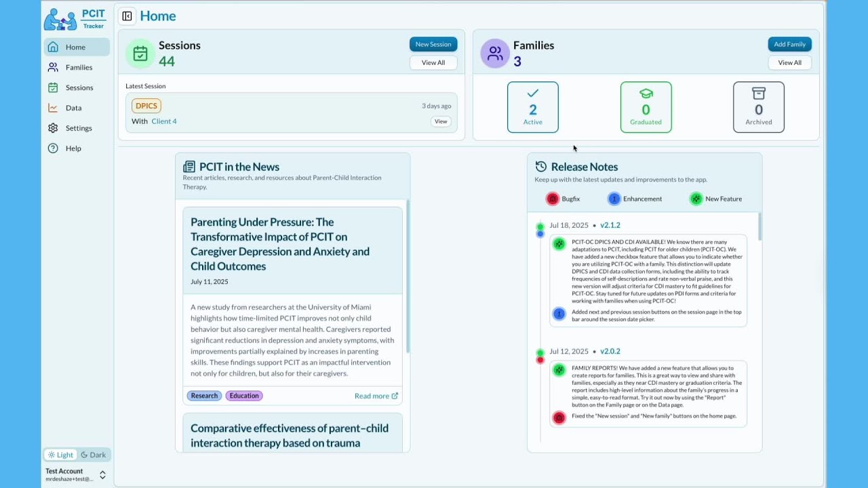Screen dimensions: 868x488
Task: Click the history icon beside Release Notes
Action: tap(541, 167)
